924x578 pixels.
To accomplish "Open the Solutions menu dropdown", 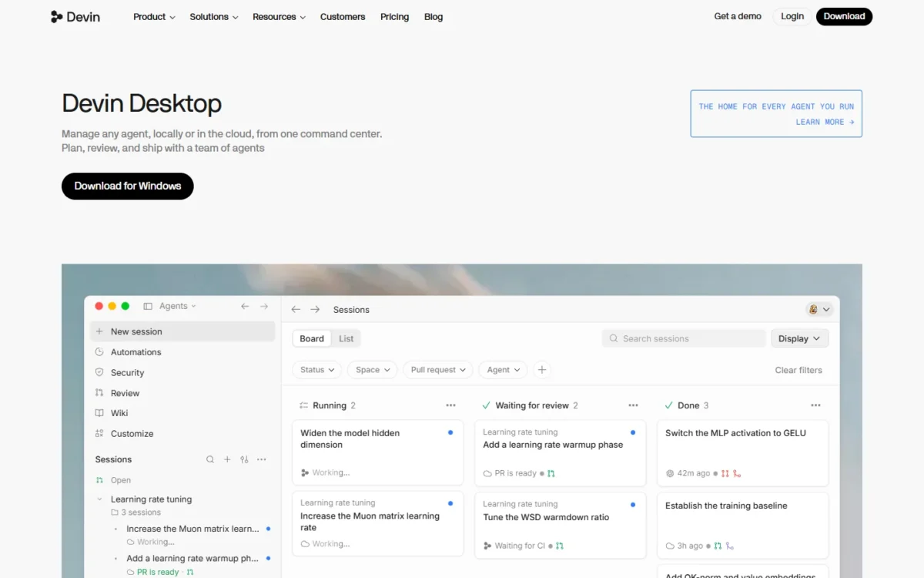I will coord(214,16).
